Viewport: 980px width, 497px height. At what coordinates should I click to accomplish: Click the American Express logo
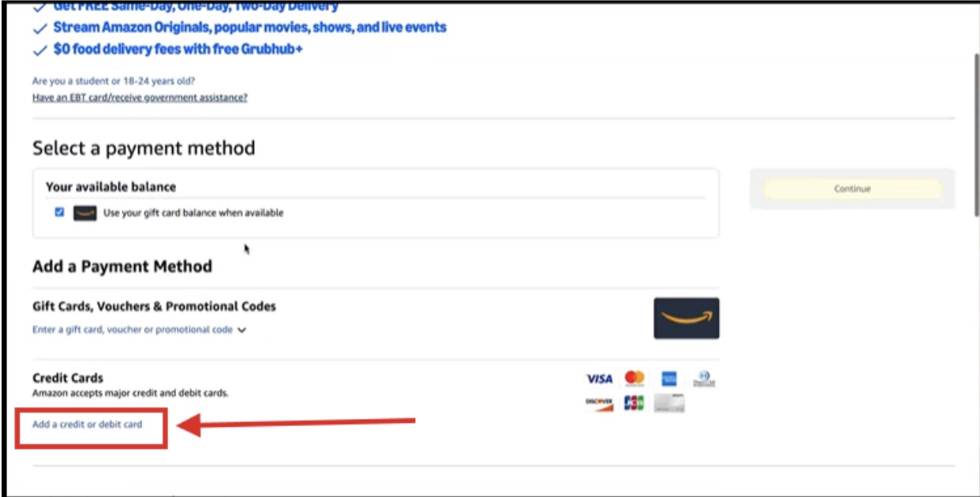(x=669, y=379)
